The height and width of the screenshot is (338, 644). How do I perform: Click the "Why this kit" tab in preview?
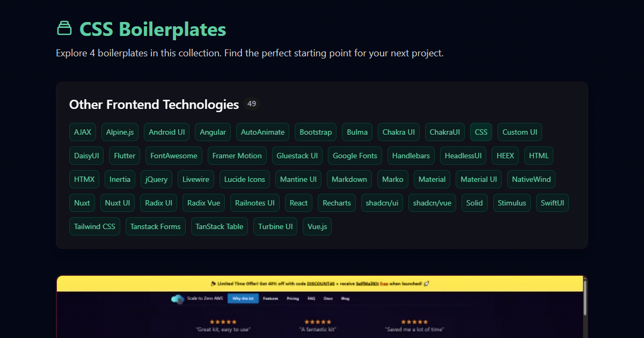point(243,298)
